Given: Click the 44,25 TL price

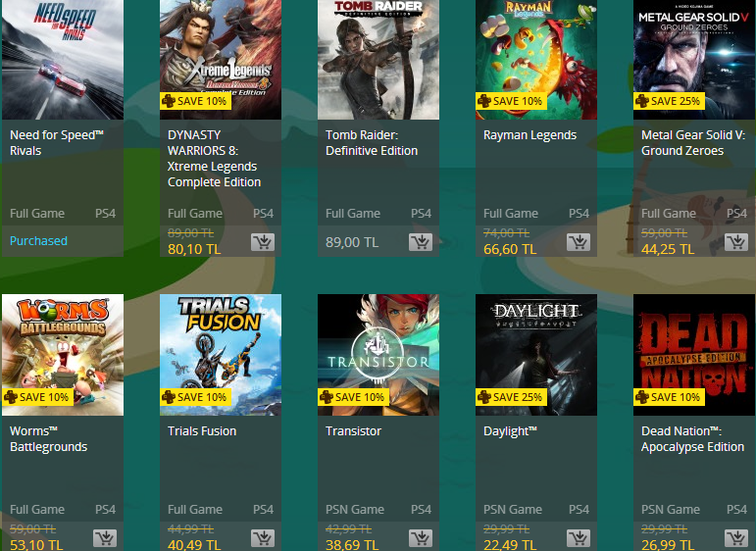Looking at the screenshot, I should [x=668, y=249].
